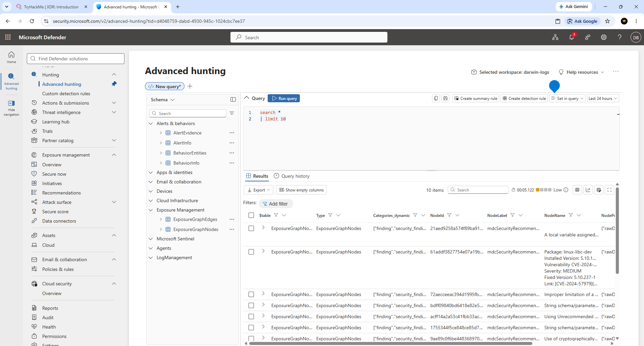The image size is (644, 346).
Task: Switch to the Query history tab
Action: (291, 176)
